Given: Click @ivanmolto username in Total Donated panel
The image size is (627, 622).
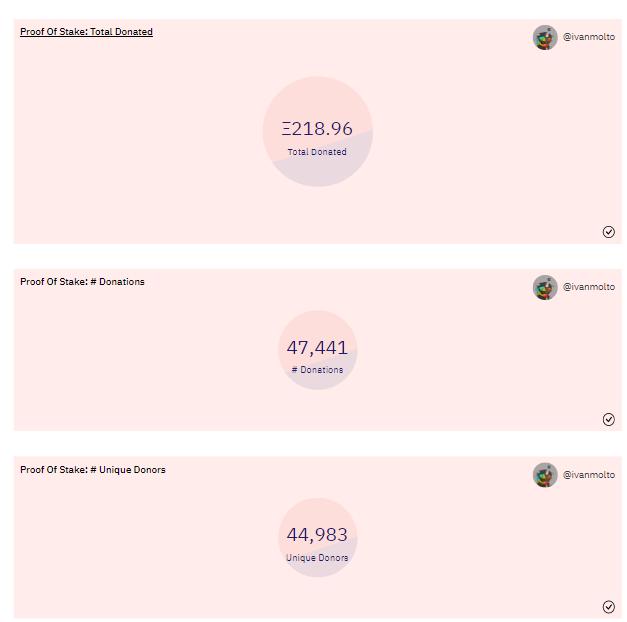Looking at the screenshot, I should [589, 37].
